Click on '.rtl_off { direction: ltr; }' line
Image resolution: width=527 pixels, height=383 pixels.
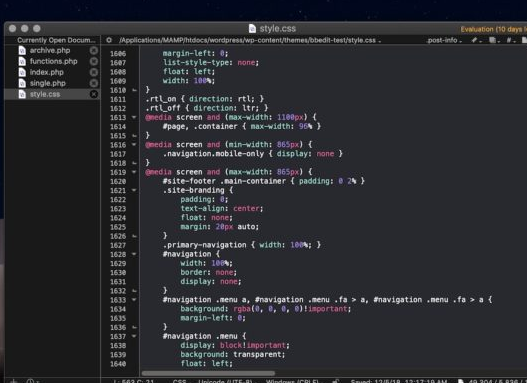tap(207, 108)
